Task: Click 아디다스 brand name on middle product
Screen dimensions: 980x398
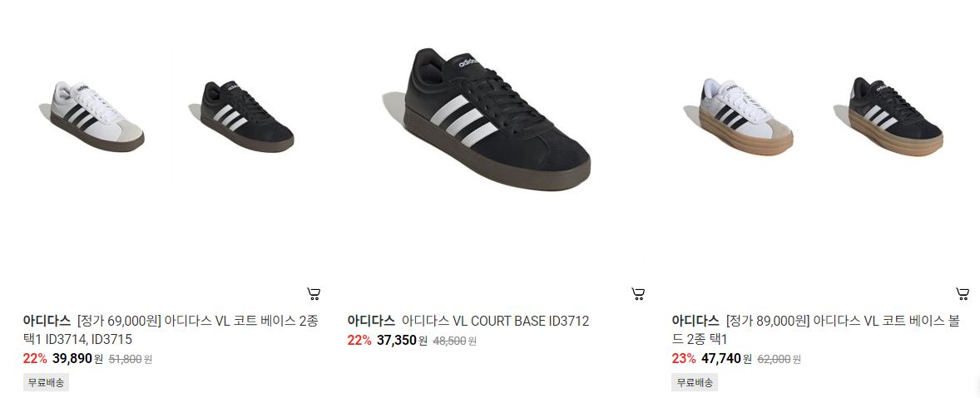Action: coord(371,322)
